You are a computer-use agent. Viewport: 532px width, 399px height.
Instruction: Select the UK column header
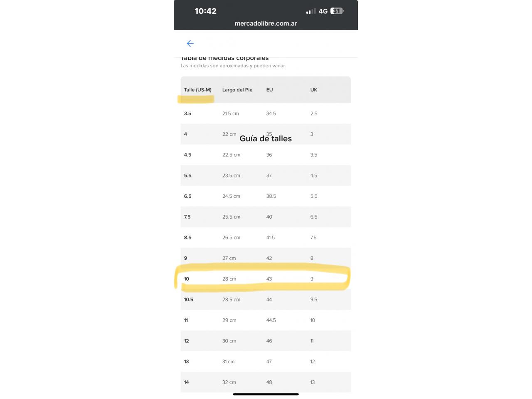click(x=314, y=90)
